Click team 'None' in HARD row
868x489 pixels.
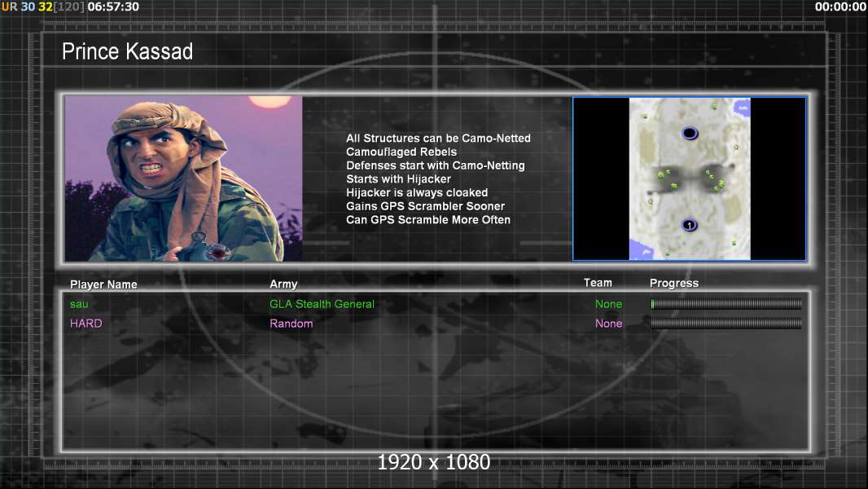point(608,324)
